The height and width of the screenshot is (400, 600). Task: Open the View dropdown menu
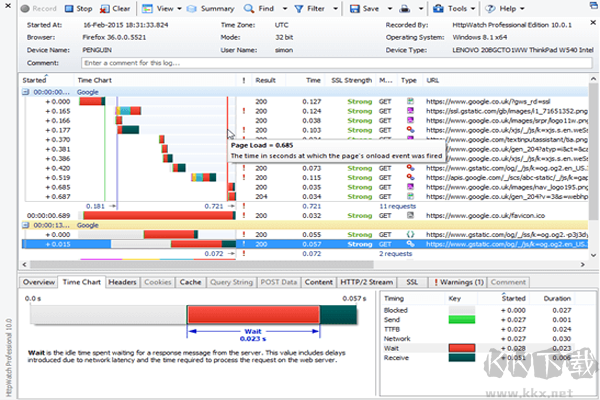167,8
